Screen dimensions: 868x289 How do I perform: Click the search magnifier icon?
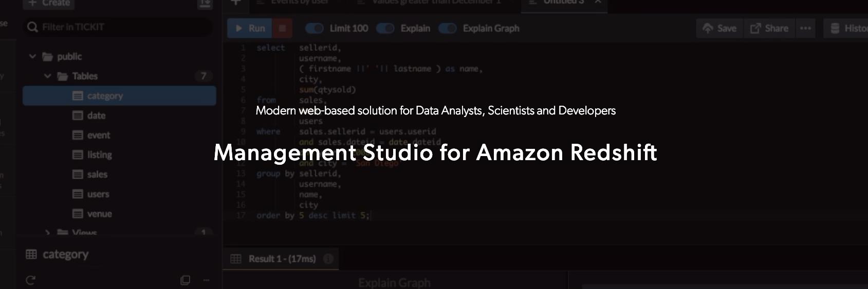point(33,27)
